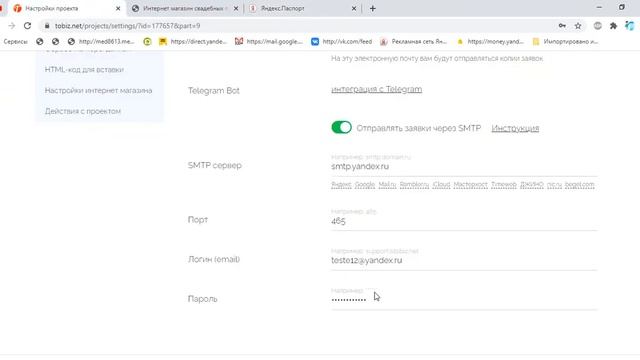
Task: Pick the 'Тimeweb' SMTP preset link
Action: [504, 185]
